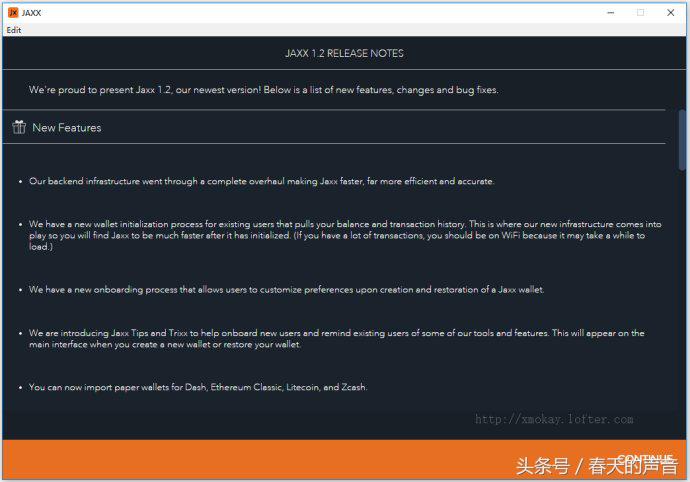
Task: Click the JAXX app icon in title bar
Action: 13,12
